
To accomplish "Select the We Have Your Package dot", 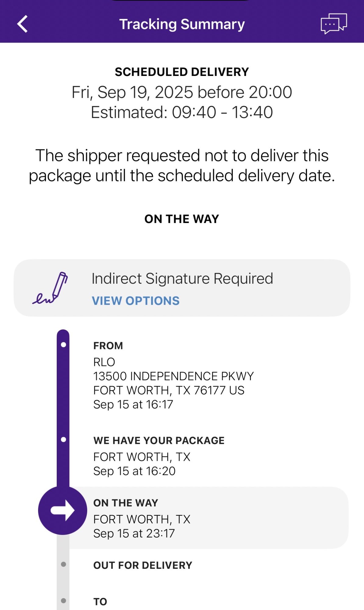I will pos(63,440).
